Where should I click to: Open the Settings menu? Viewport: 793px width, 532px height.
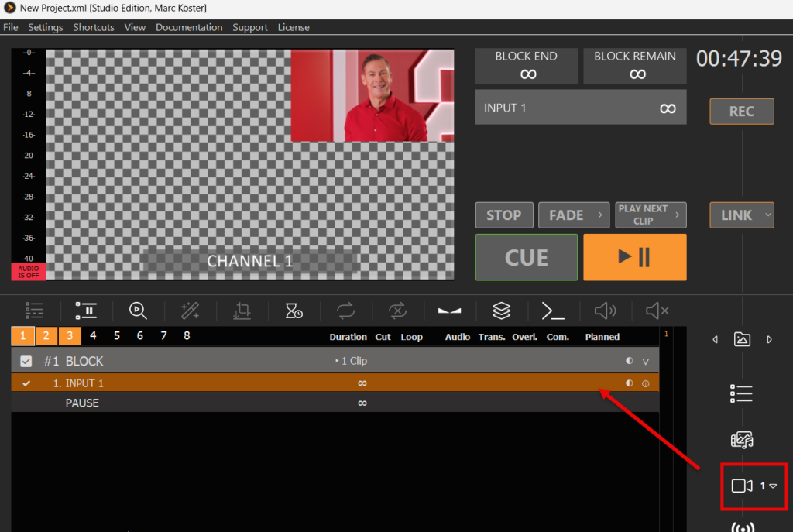click(x=46, y=27)
